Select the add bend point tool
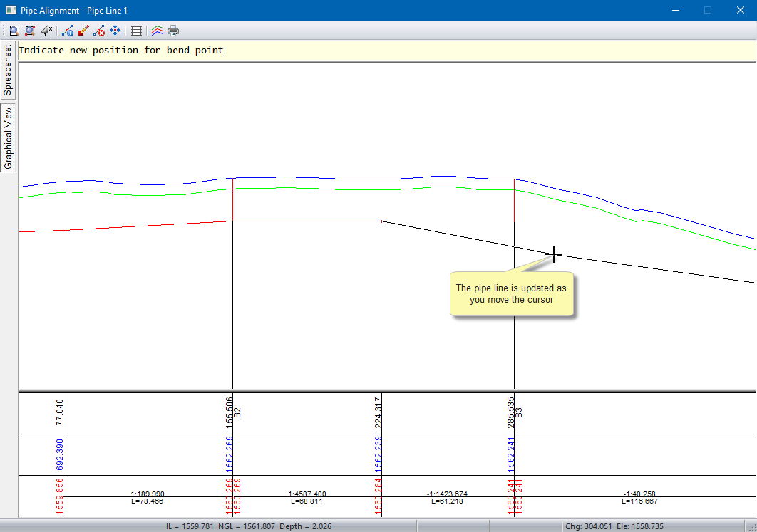The image size is (757, 532). 68,31
